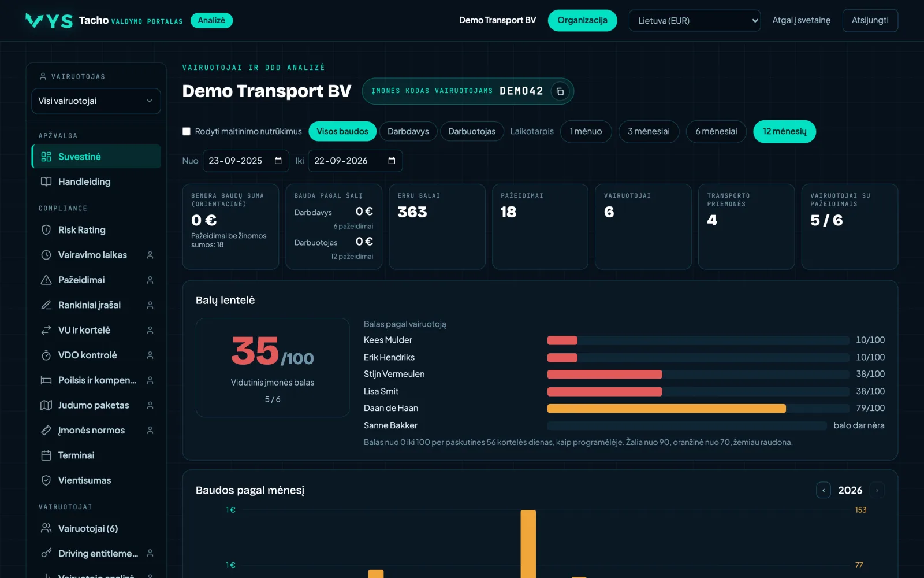The width and height of the screenshot is (924, 578).
Task: Open the Lietuva (EUR) country dropdown
Action: click(x=695, y=21)
